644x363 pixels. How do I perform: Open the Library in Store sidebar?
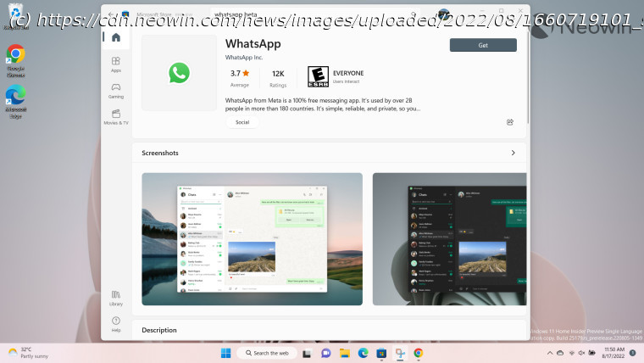pos(116,298)
